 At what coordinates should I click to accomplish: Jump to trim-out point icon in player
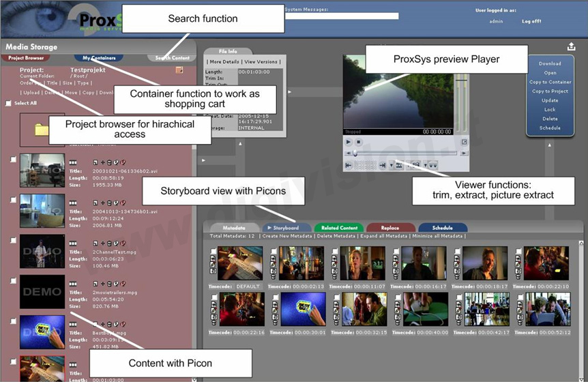382,165
